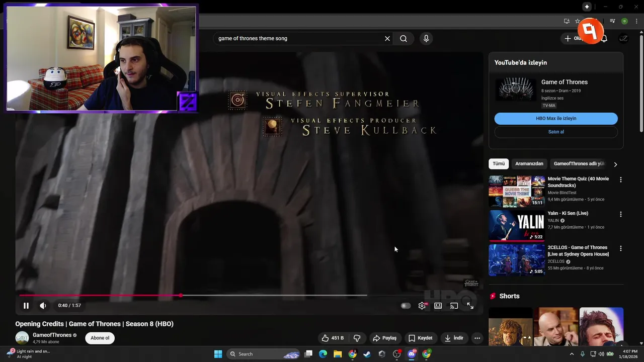Open Discord from the taskbar

[412, 354]
